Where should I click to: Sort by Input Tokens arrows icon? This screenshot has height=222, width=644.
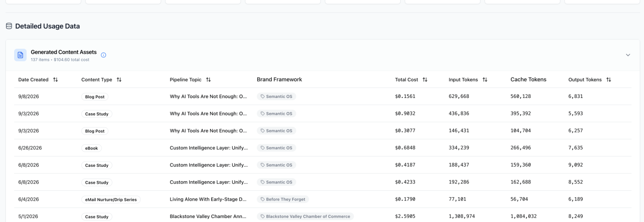pyautogui.click(x=485, y=80)
